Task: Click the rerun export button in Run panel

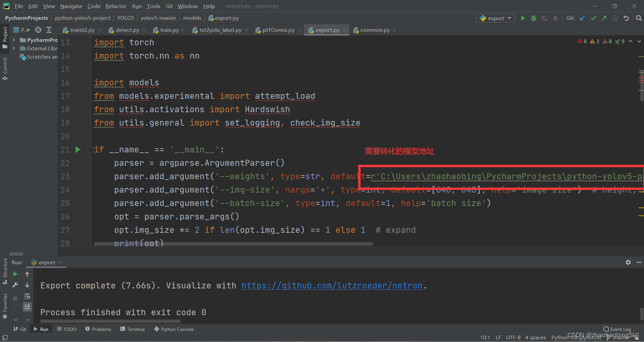Action: 15,274
